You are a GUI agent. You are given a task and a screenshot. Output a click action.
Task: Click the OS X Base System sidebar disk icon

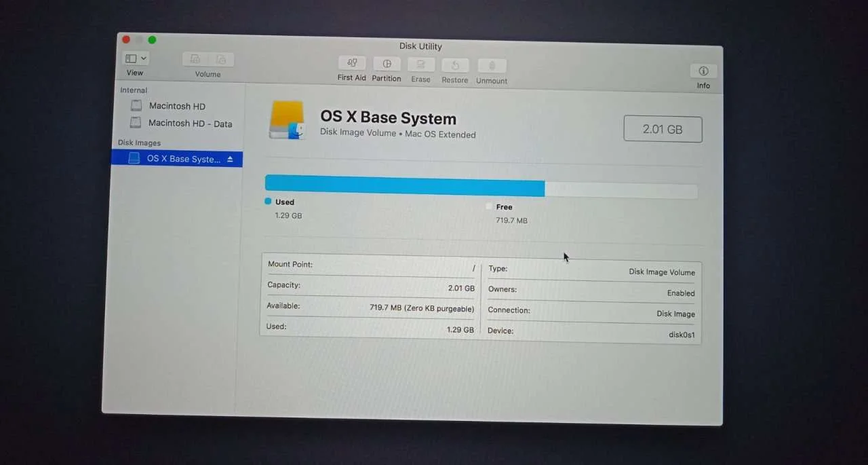(x=134, y=158)
